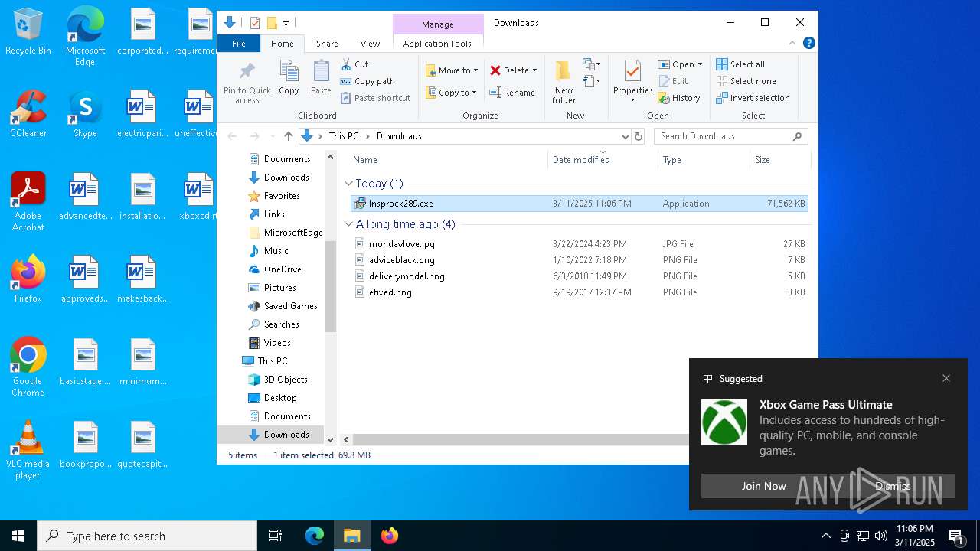The width and height of the screenshot is (980, 551).
Task: Open Google Chrome desktop shortcut
Action: point(28,367)
